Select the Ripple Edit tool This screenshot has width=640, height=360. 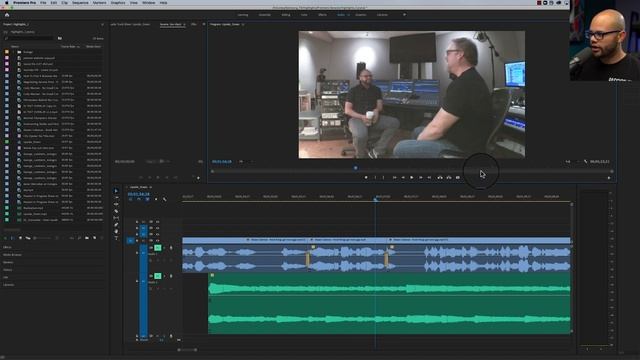click(116, 204)
